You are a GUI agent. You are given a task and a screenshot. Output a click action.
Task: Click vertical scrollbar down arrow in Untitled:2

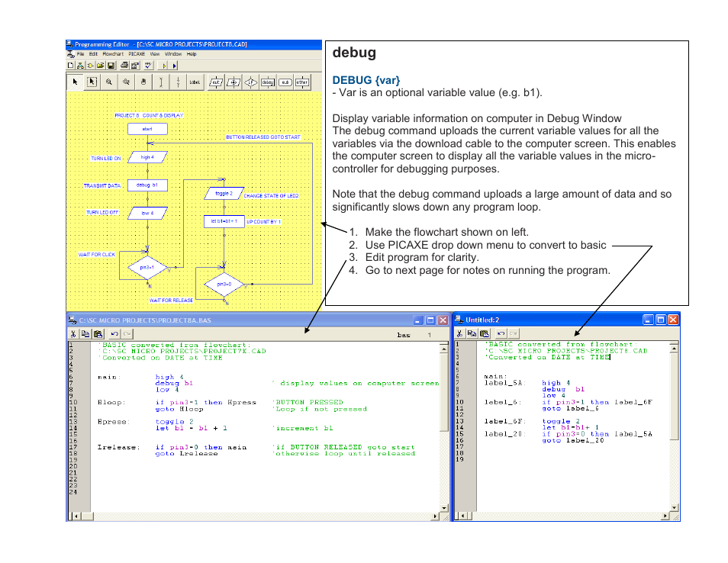point(674,508)
